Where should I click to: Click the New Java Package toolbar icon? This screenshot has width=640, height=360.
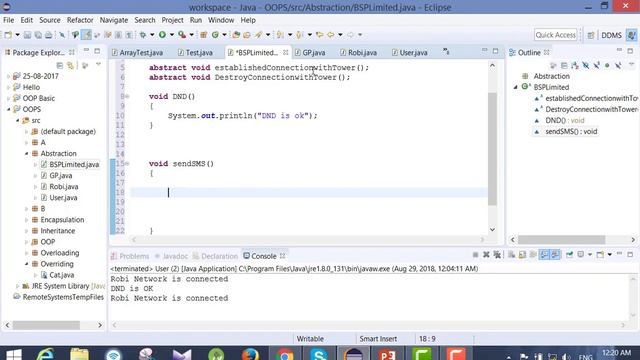coord(203,35)
